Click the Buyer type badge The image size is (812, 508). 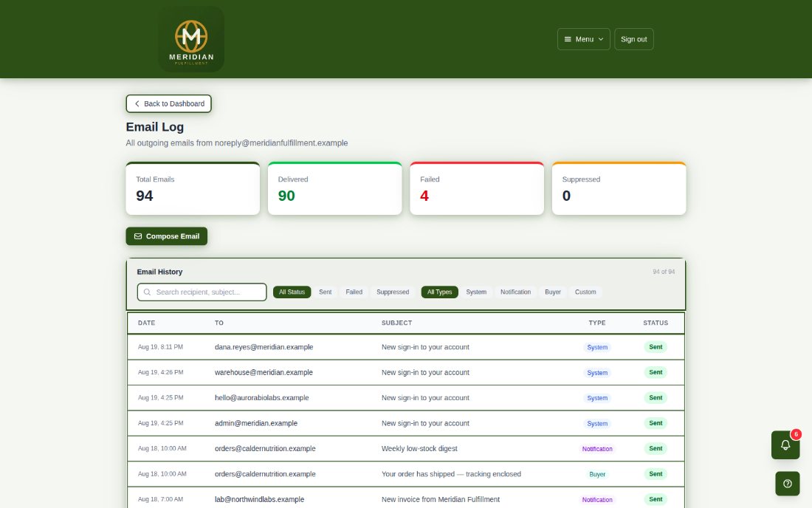[x=597, y=474]
